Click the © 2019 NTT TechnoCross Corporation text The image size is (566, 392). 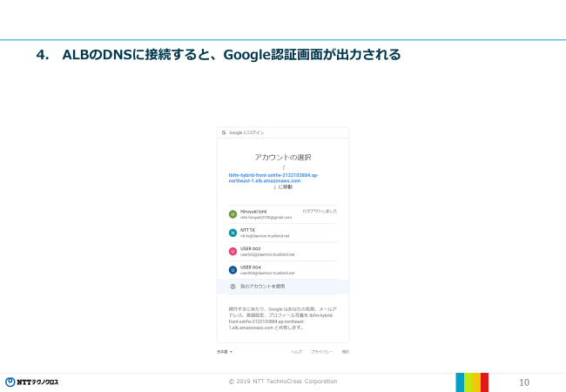coord(283,382)
